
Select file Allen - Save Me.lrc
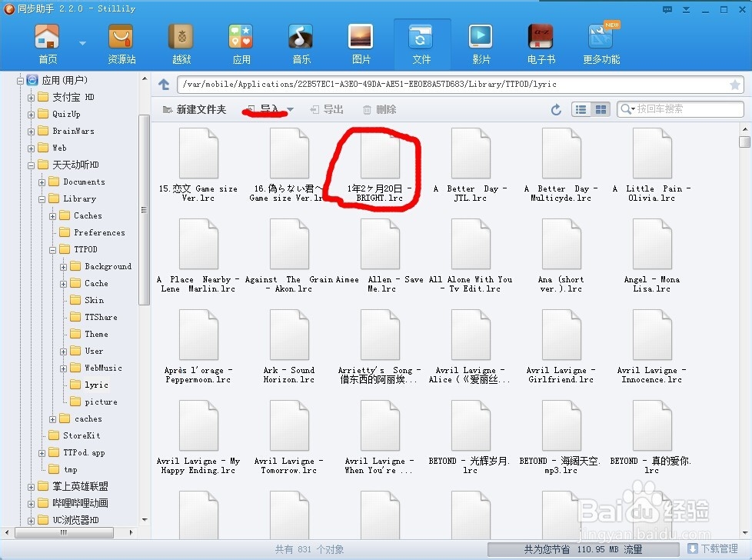point(381,255)
